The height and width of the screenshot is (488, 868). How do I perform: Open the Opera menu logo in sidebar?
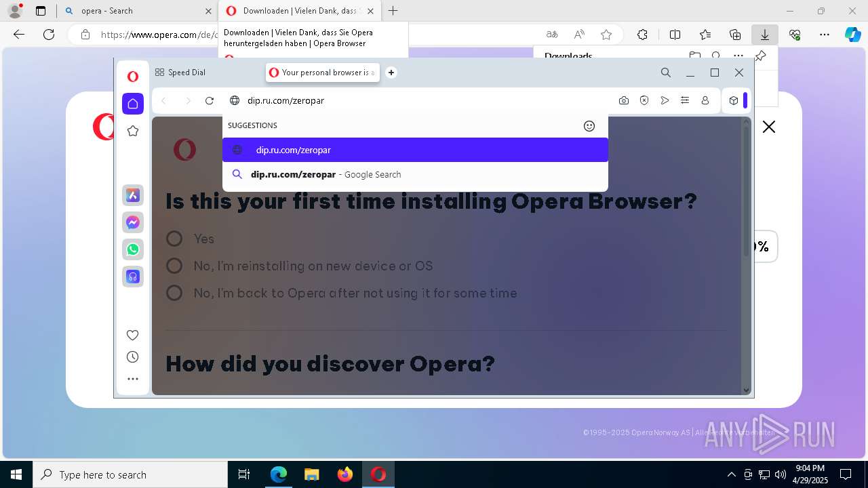click(133, 77)
